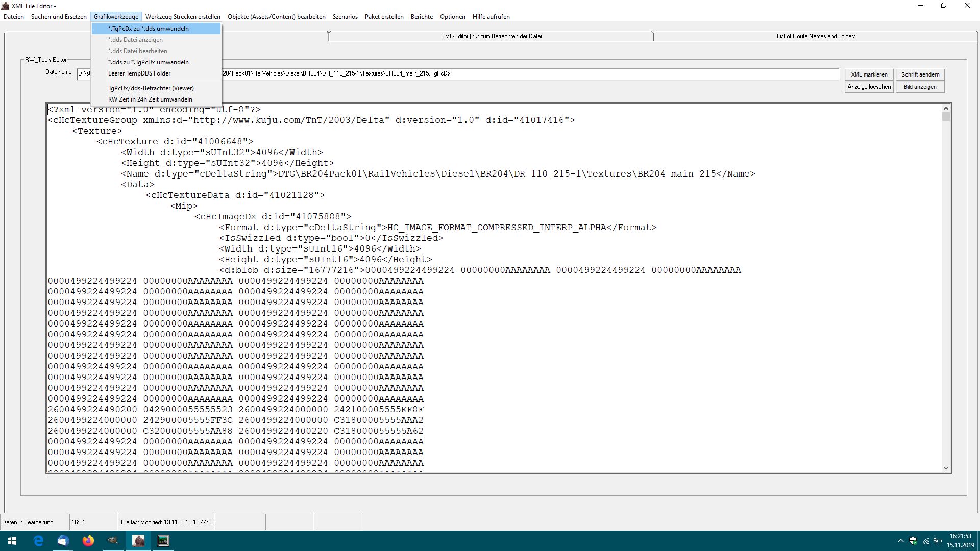
Task: Open Windows Security shield tray icon
Action: pyautogui.click(x=913, y=541)
